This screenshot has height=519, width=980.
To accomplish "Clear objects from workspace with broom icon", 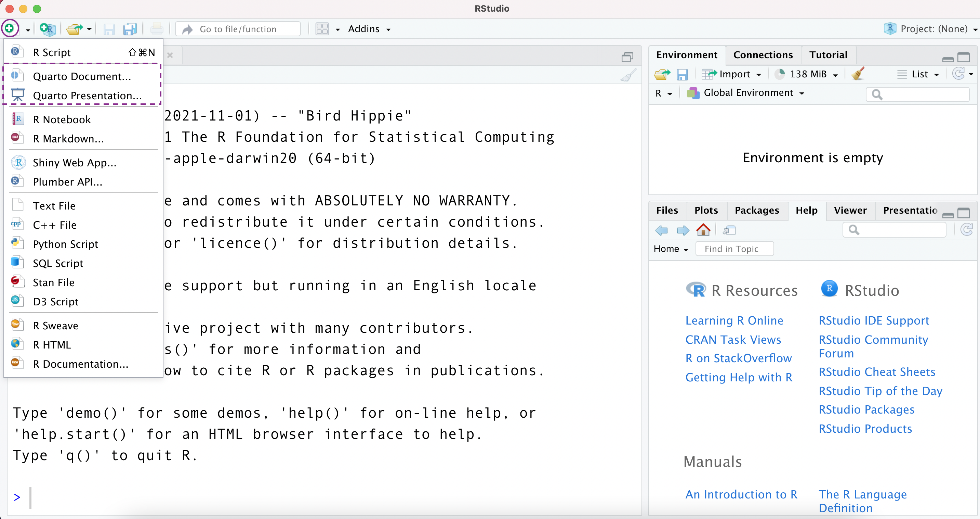I will 858,74.
